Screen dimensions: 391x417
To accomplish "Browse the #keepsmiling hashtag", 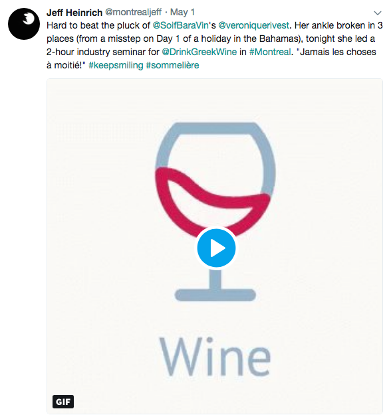I will (x=116, y=65).
